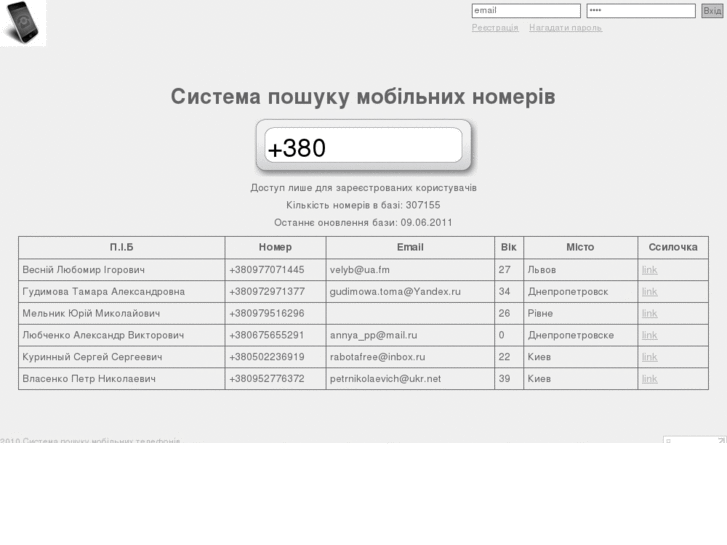Open link for Власенко Петр Николаевич
This screenshot has width=727, height=545.
649,379
